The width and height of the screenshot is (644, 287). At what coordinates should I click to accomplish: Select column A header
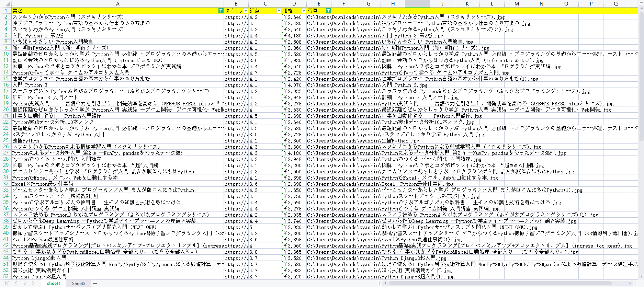118,4
